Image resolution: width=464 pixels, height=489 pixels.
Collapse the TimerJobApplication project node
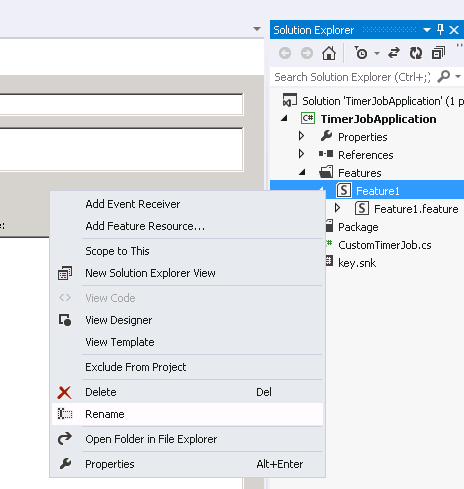pos(284,118)
